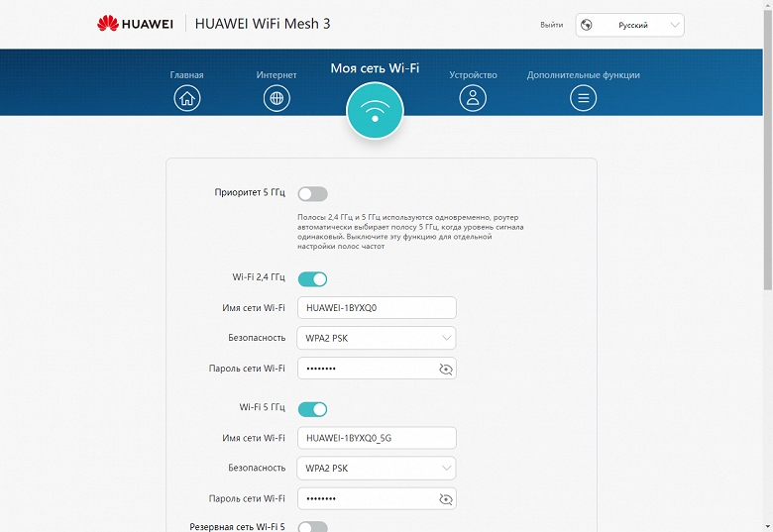Image resolution: width=773 pixels, height=532 pixels.
Task: Click the description text about 2,4 and 5 ГГц bands
Action: 410,232
